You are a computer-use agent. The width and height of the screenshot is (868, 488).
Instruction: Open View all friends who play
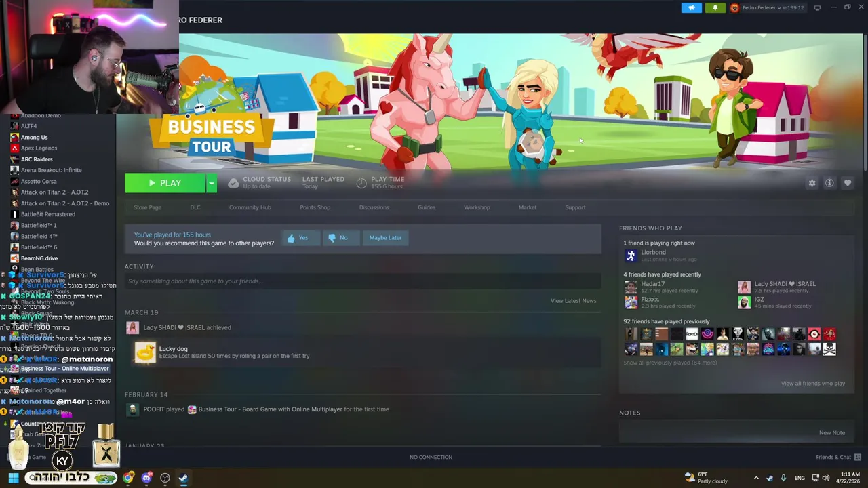click(812, 384)
